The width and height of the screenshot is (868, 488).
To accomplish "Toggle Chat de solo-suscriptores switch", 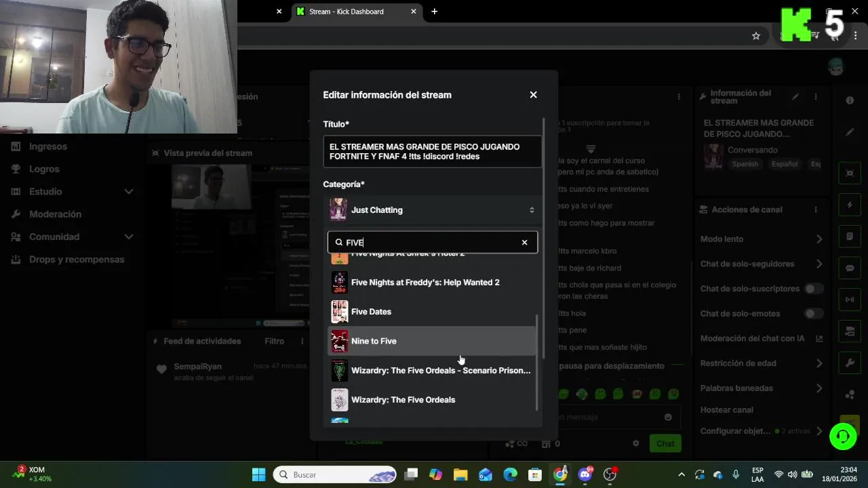I will [x=813, y=289].
